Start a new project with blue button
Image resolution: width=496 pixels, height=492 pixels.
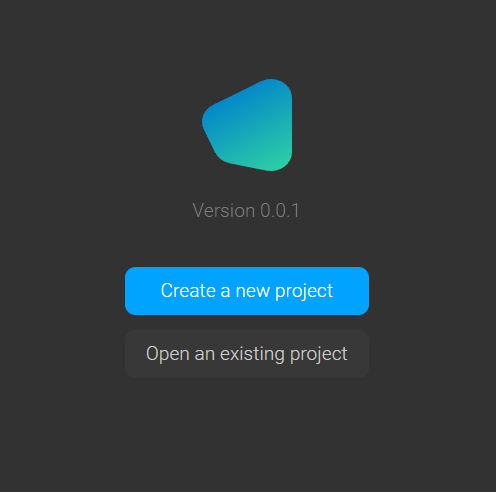247,291
